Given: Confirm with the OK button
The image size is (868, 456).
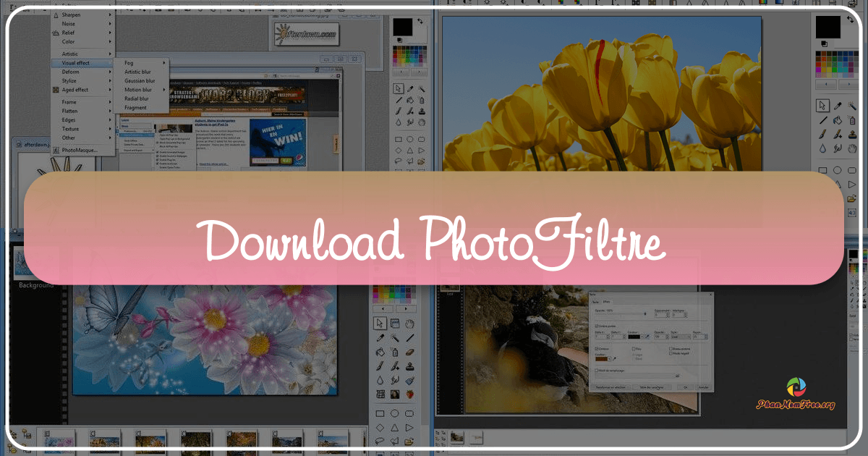Looking at the screenshot, I should (685, 387).
